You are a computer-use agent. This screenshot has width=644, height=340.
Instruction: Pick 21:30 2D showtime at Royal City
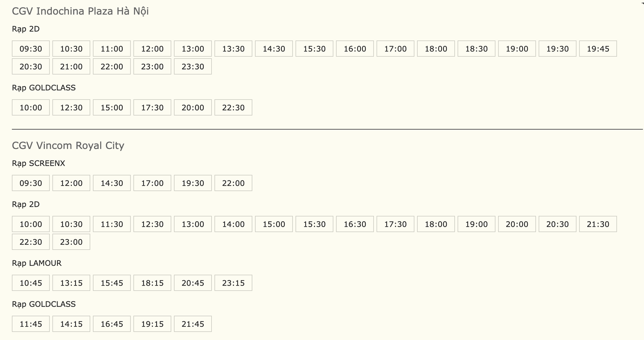[598, 224]
